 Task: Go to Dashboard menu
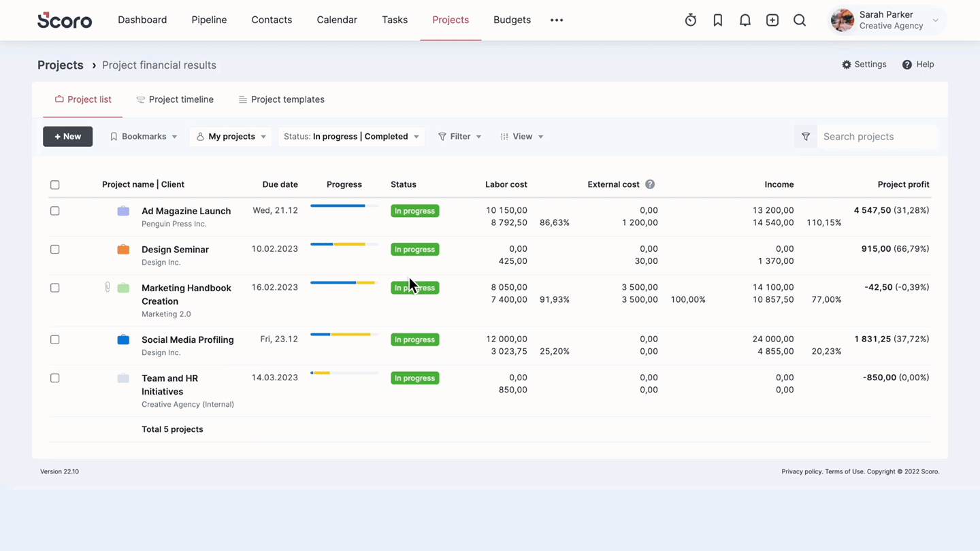pyautogui.click(x=142, y=20)
